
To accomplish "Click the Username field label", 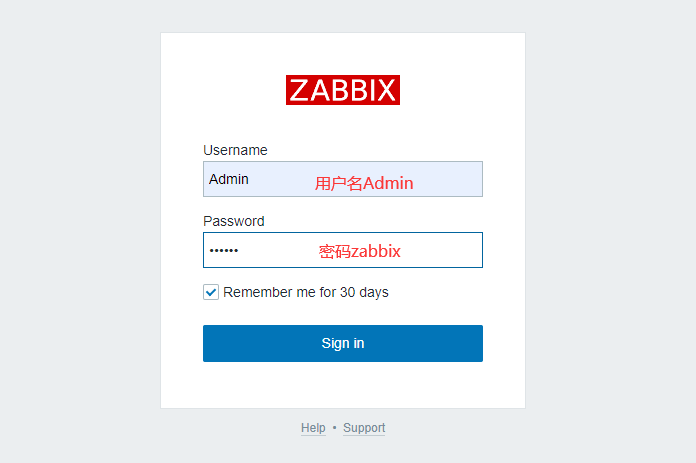I will 235,150.
